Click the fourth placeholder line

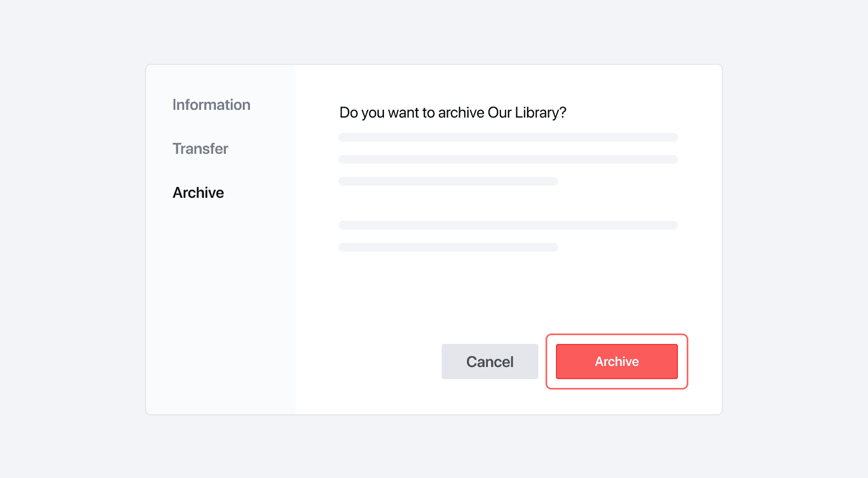508,225
